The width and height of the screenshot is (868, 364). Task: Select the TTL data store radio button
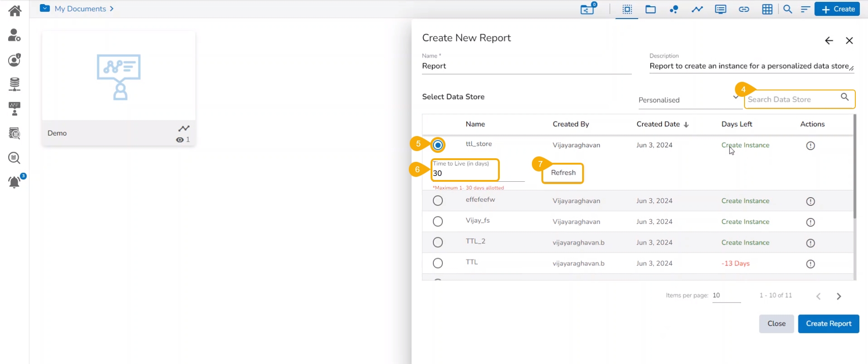(437, 263)
